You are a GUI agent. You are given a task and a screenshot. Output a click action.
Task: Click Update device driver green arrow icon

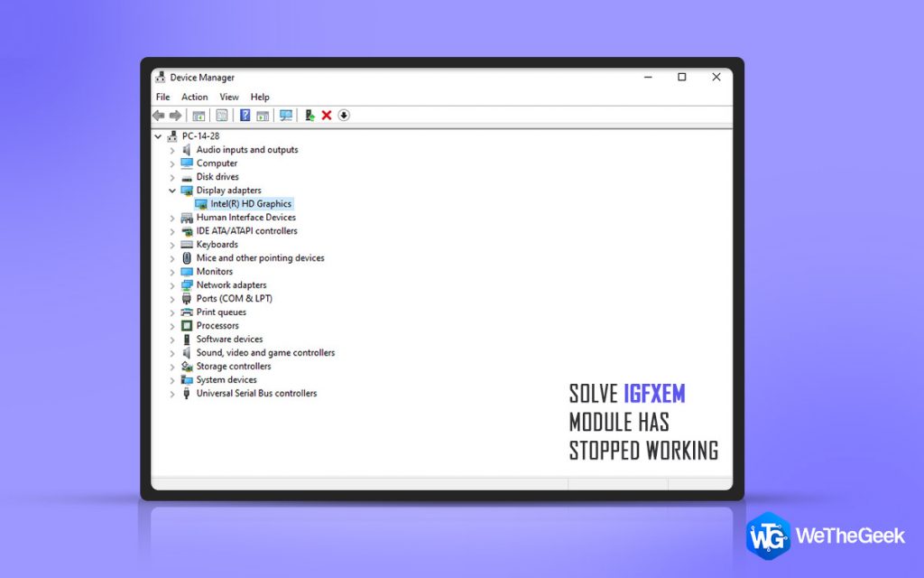[x=310, y=116]
